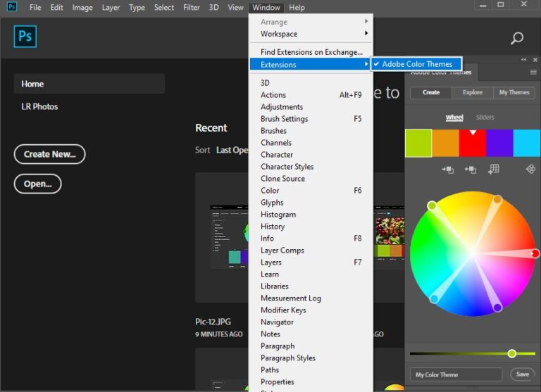
Task: Open the Sort dropdown in Recent
Action: [232, 150]
